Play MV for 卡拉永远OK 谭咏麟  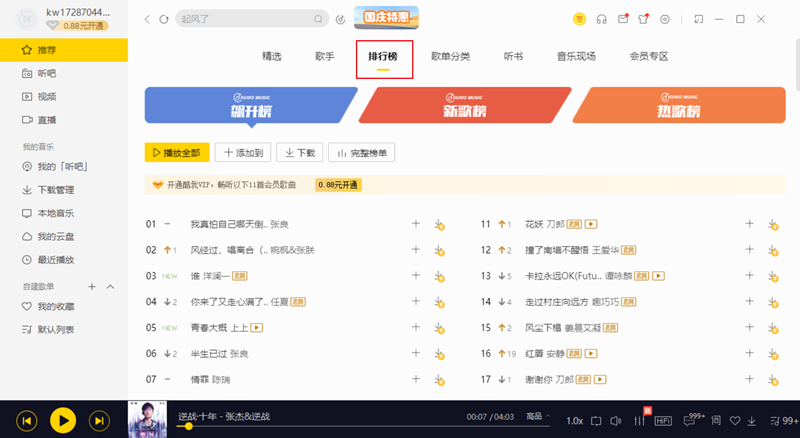tap(658, 276)
